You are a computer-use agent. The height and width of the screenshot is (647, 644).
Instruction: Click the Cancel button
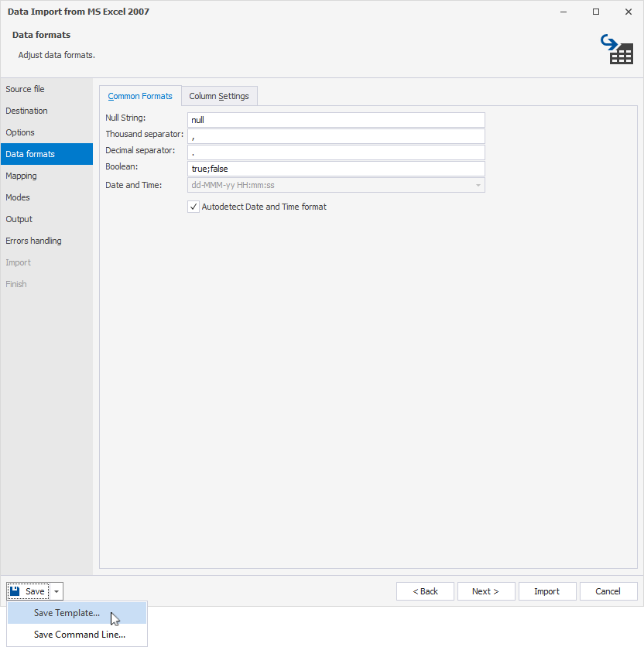[608, 591]
